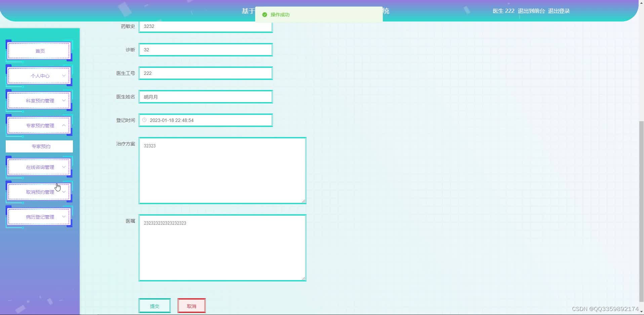Open the 个人中心 sidebar menu
644x315 pixels.
(x=39, y=76)
